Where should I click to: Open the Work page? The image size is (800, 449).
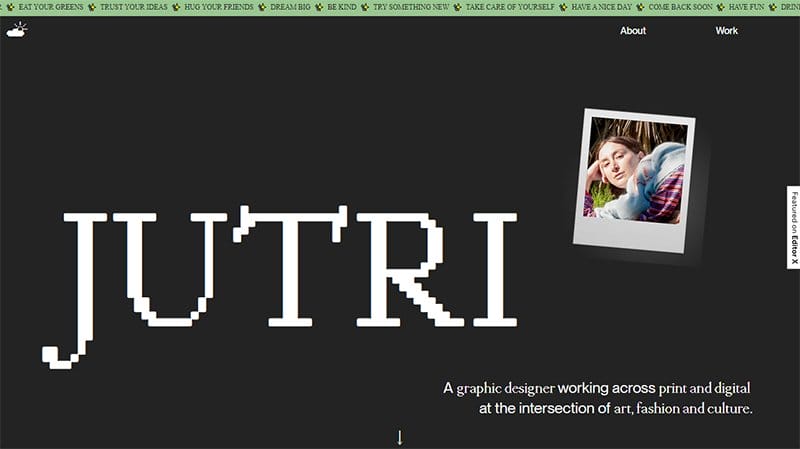pyautogui.click(x=726, y=31)
